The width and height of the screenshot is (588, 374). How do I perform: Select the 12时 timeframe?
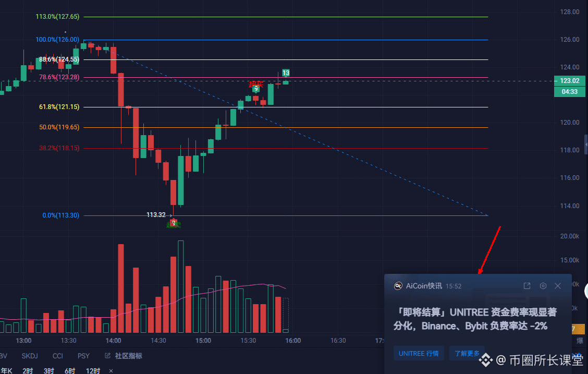point(93,371)
